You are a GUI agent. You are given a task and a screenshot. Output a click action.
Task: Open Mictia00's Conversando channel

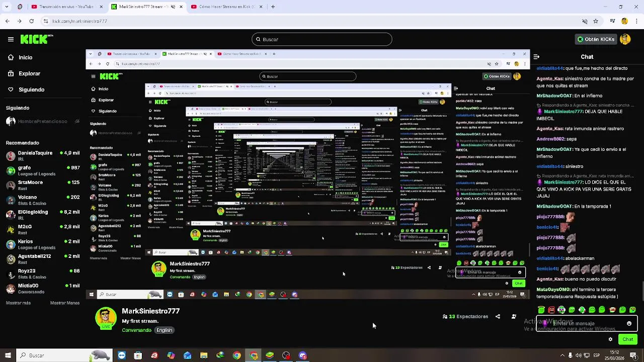pos(43,288)
